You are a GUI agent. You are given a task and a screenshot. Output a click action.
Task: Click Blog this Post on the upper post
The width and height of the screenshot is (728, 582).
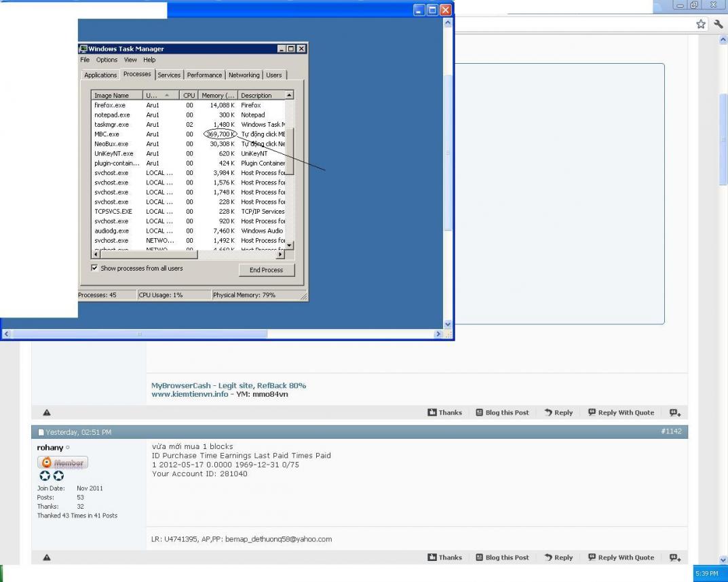click(x=502, y=412)
